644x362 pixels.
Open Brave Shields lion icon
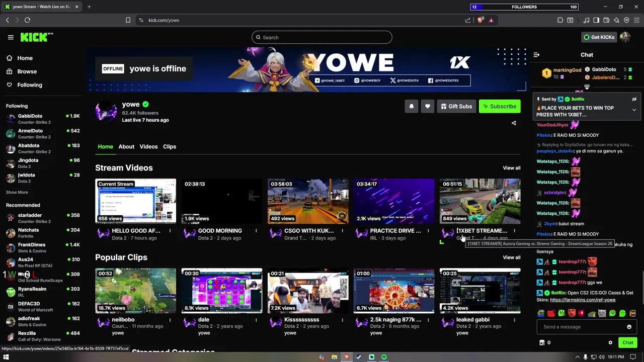pyautogui.click(x=480, y=20)
